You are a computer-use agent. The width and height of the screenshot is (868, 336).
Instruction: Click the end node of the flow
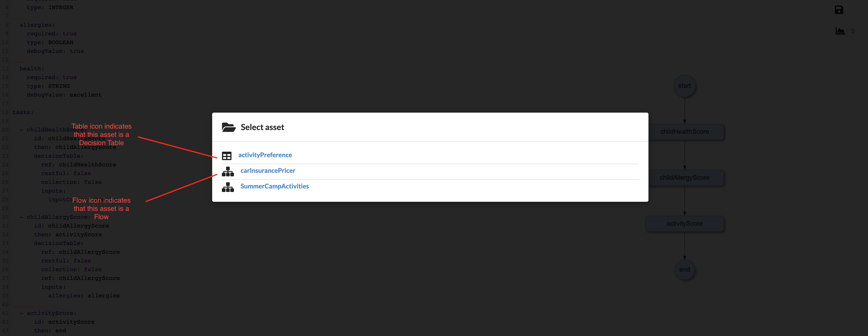pos(684,270)
